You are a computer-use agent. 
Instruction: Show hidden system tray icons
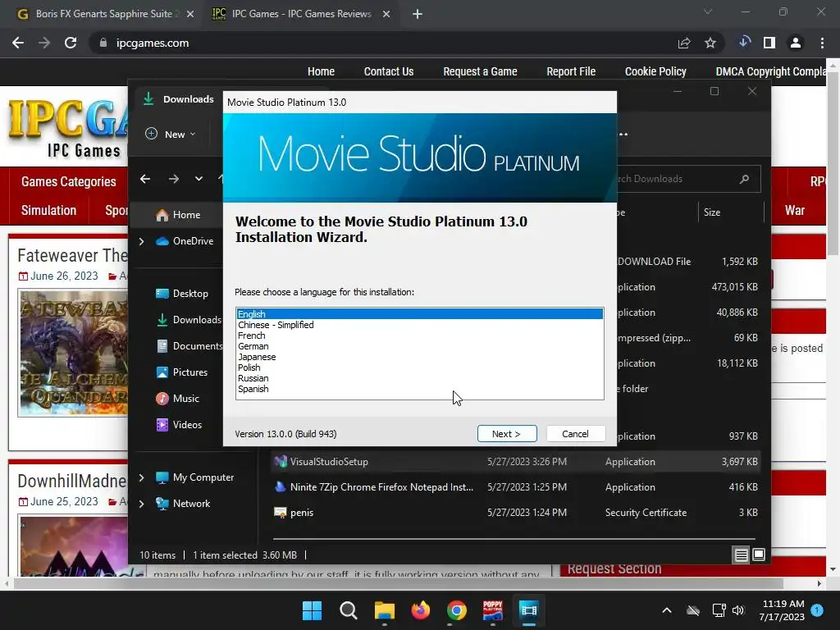coord(667,610)
